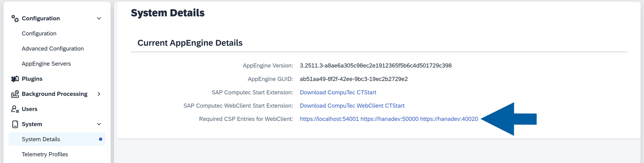Collapse the Configuration section
This screenshot has height=163, width=644.
99,18
